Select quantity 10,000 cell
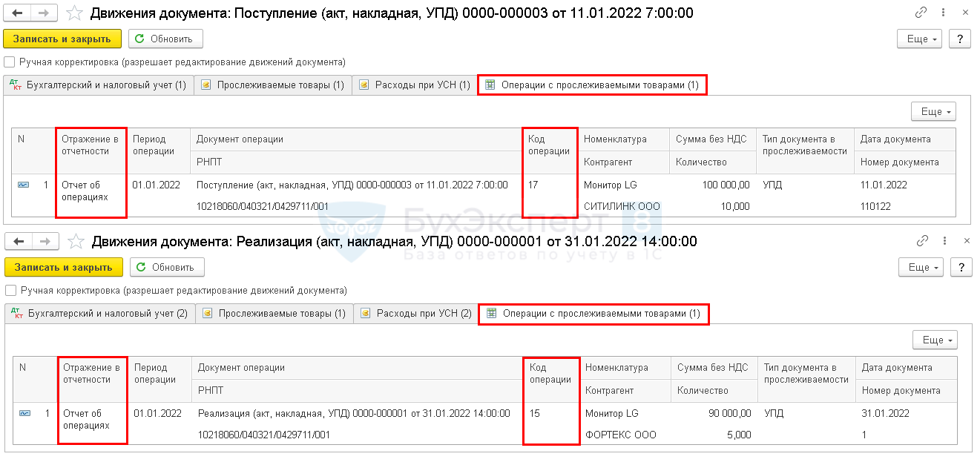 click(x=713, y=206)
